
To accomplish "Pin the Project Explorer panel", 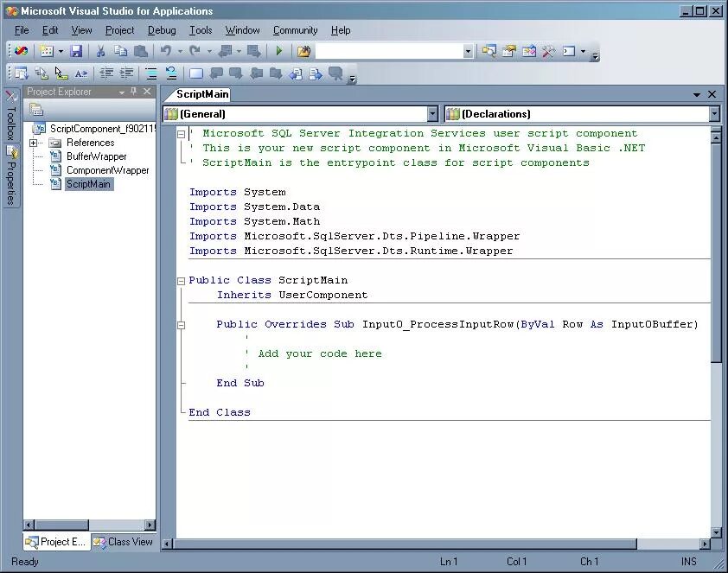I will coord(134,92).
